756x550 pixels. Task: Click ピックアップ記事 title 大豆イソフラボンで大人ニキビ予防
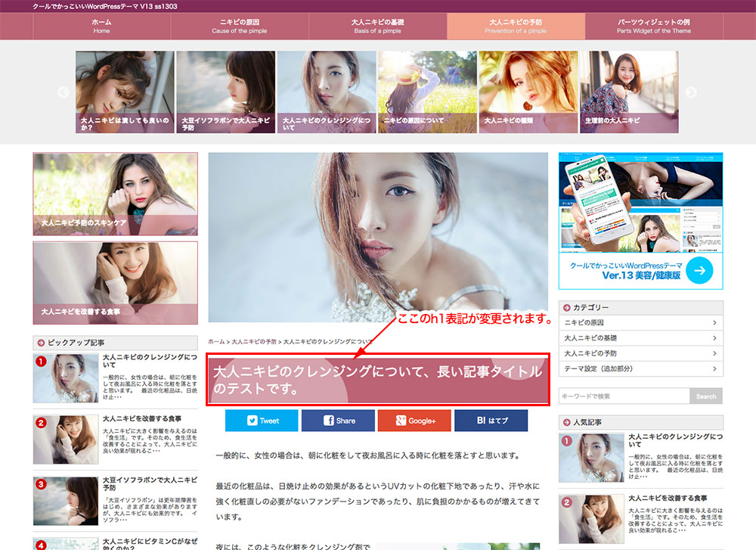click(150, 483)
